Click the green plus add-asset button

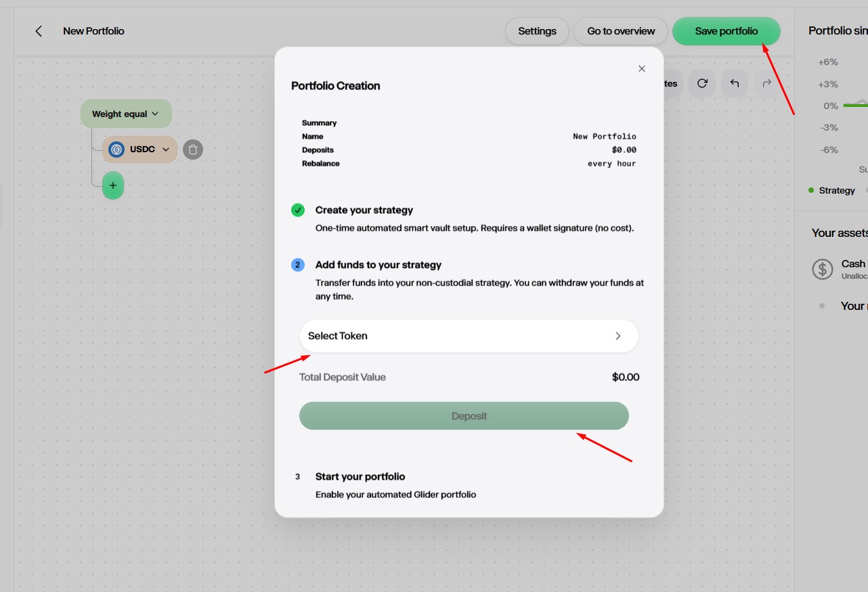pos(113,185)
